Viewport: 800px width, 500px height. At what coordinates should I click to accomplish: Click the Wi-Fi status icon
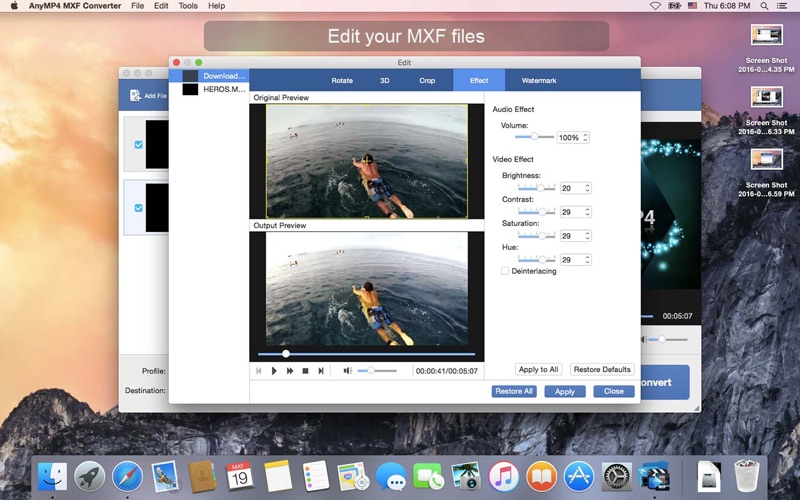click(655, 6)
